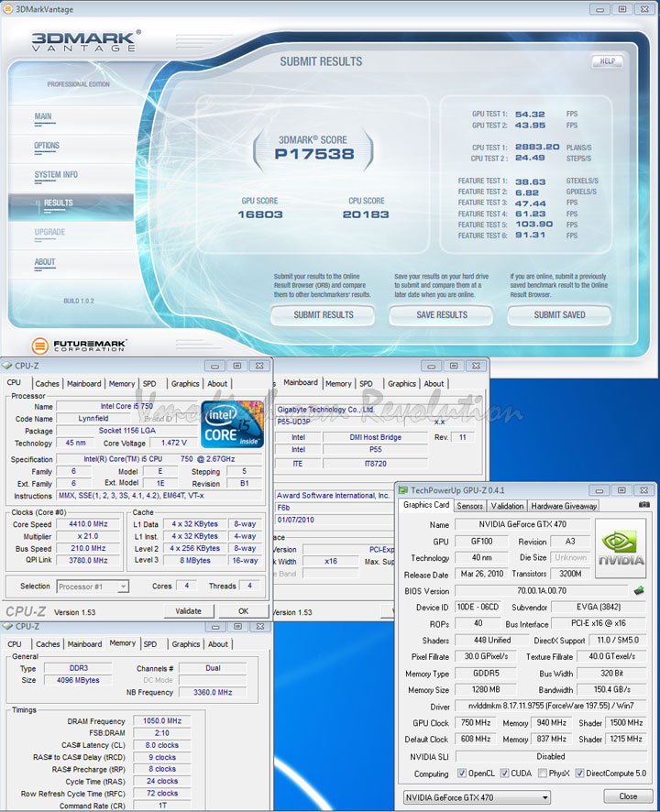Open Hardware Giveaway tab in GPU-Z
Viewport: 660px width, 812px height.
click(x=564, y=506)
